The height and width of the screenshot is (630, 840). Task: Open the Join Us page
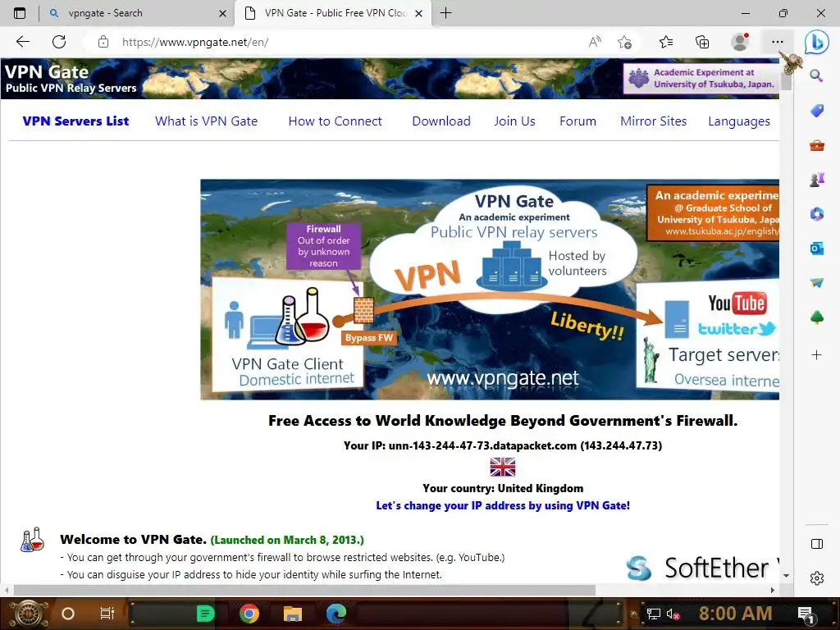coord(514,121)
